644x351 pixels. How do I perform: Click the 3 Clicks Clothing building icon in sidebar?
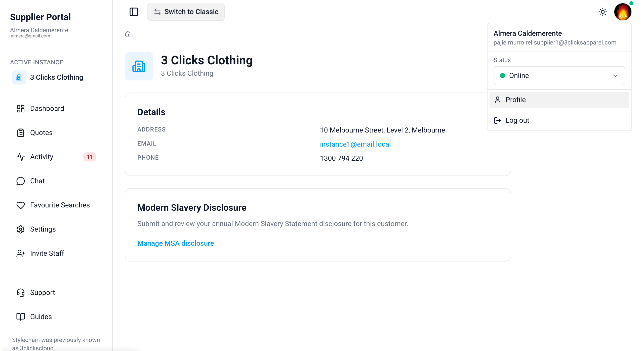pyautogui.click(x=19, y=77)
